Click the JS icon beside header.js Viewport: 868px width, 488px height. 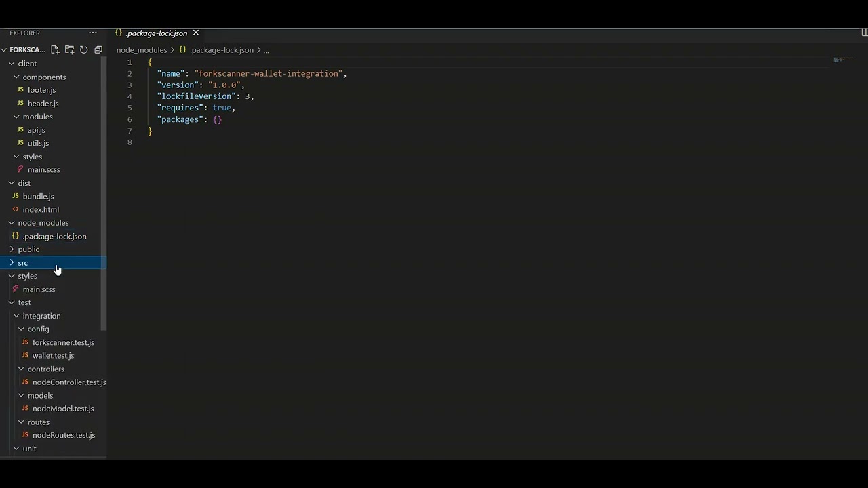20,103
